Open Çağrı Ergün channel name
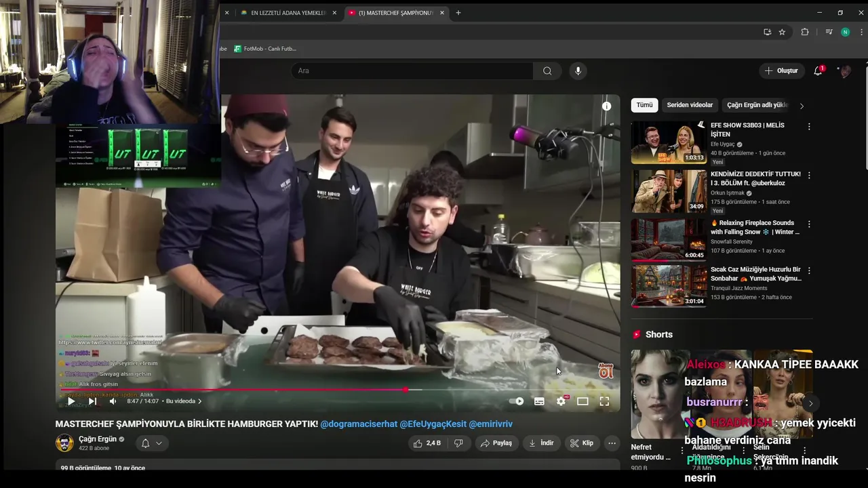Screen dimensions: 868x488 pos(98,439)
